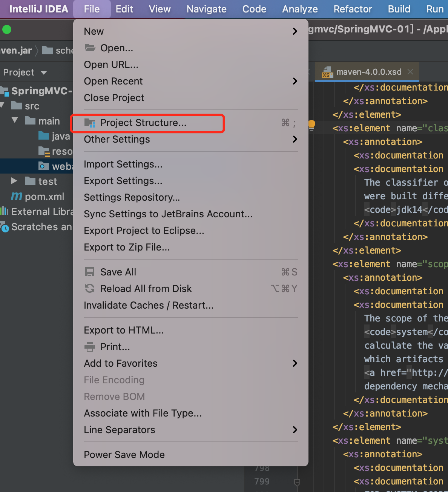This screenshot has width=448, height=492.
Task: Expand the Open Recent submenu arrow
Action: (295, 81)
